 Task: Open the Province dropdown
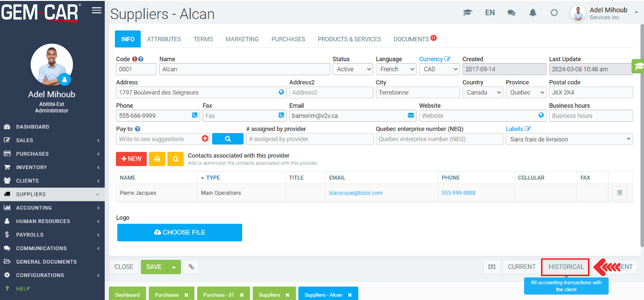[x=525, y=92]
